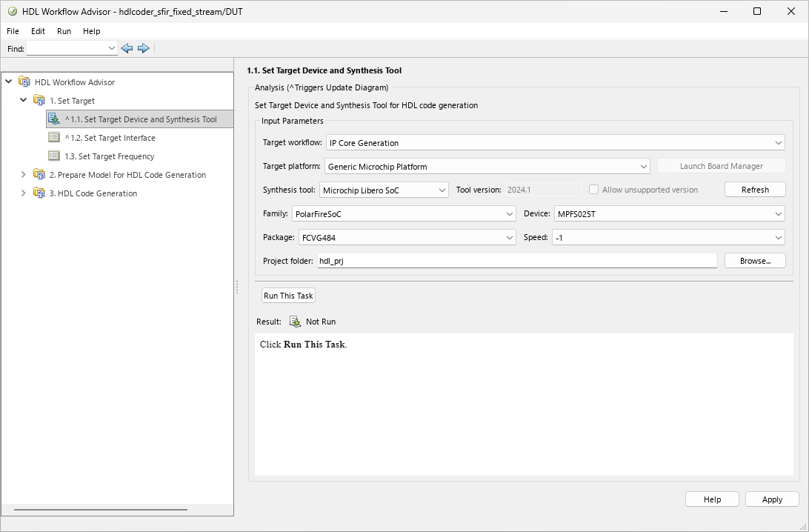Expand the 3. HDL Code Generation node
This screenshot has height=532, width=809.
click(x=23, y=193)
